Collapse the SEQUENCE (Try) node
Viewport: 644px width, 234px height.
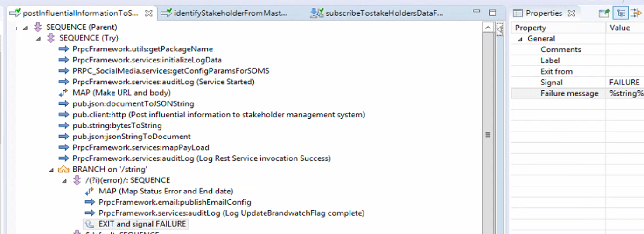pos(39,39)
